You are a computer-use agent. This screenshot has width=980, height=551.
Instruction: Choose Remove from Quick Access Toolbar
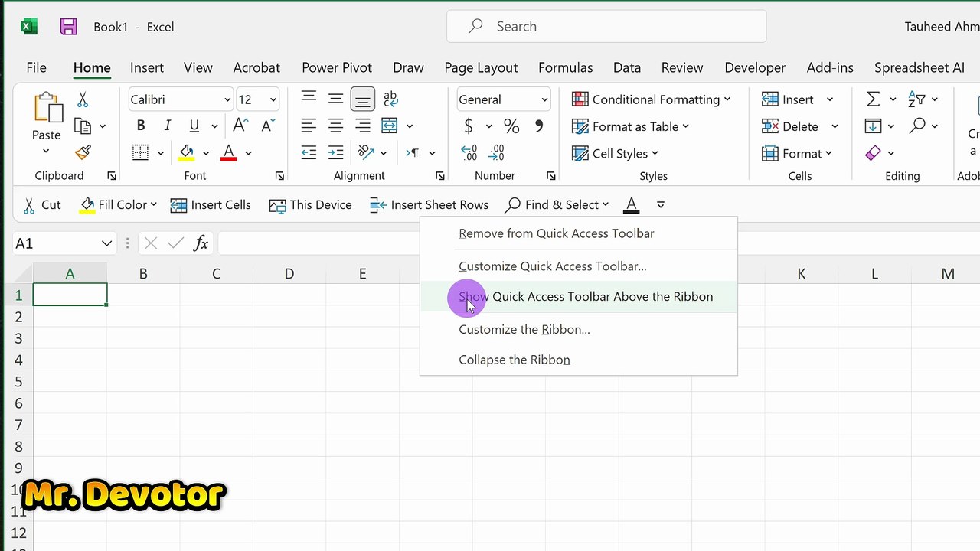pyautogui.click(x=579, y=233)
